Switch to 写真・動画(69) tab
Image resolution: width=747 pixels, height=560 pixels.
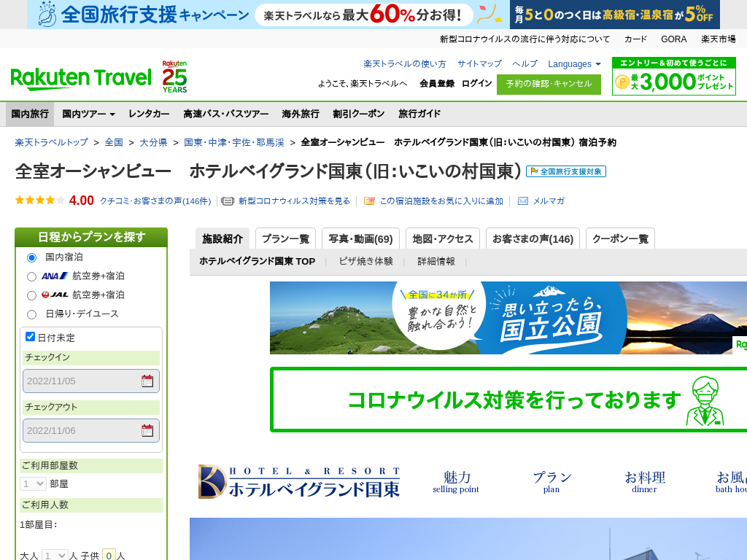pyautogui.click(x=360, y=238)
